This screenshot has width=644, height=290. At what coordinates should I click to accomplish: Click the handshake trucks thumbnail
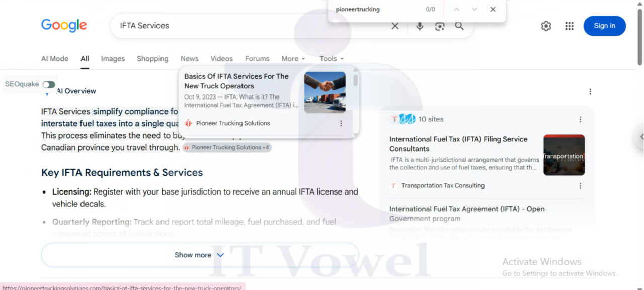tap(325, 92)
